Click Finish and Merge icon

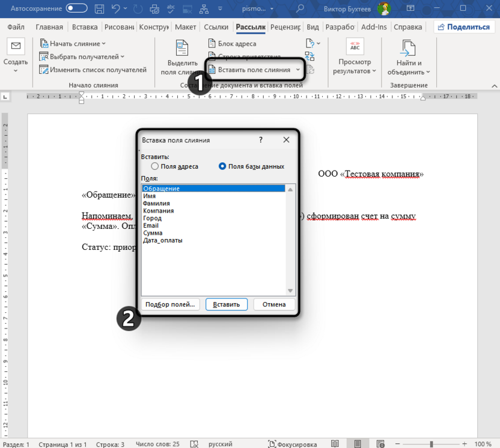click(x=408, y=48)
